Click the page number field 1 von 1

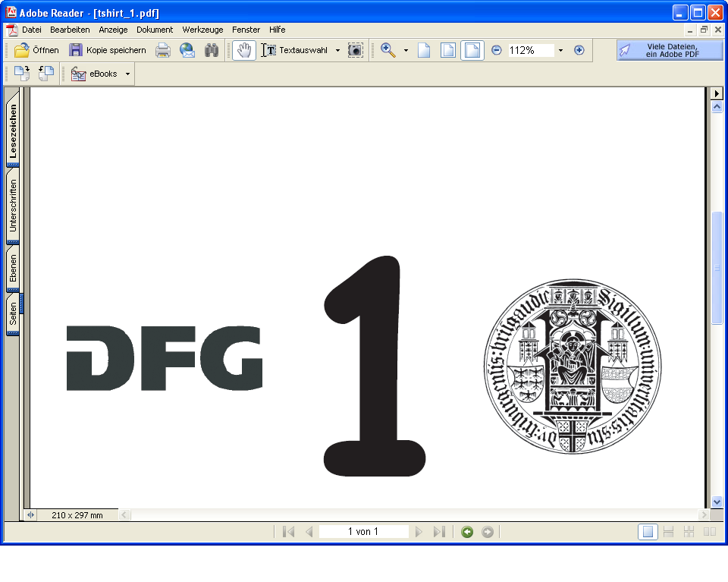pyautogui.click(x=363, y=532)
